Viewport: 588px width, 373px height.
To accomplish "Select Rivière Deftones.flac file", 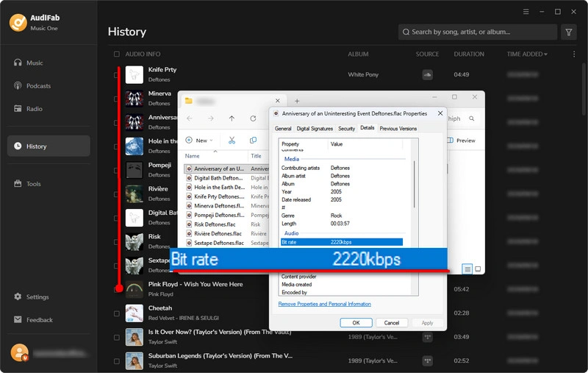I will pyautogui.click(x=215, y=233).
